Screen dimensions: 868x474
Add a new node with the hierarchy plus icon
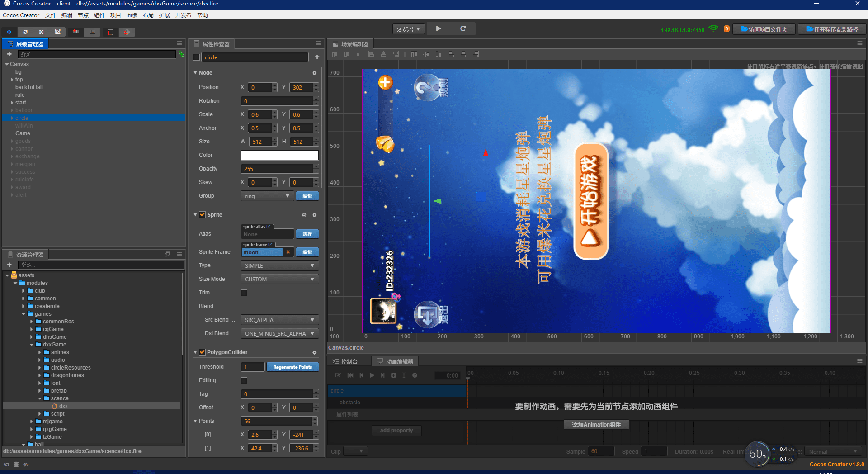(9, 54)
